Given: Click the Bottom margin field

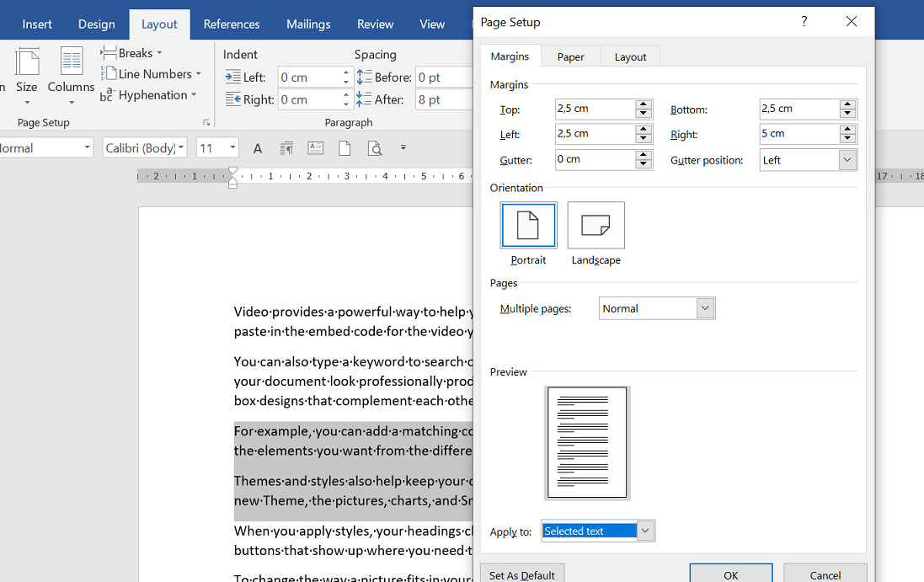Looking at the screenshot, I should [799, 109].
